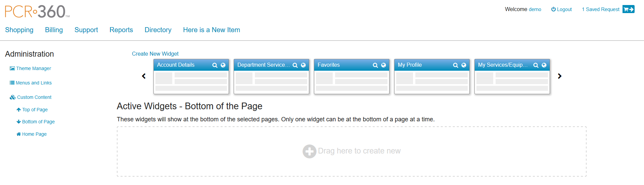644x185 pixels.
Task: Open the Billing menu
Action: [x=54, y=30]
